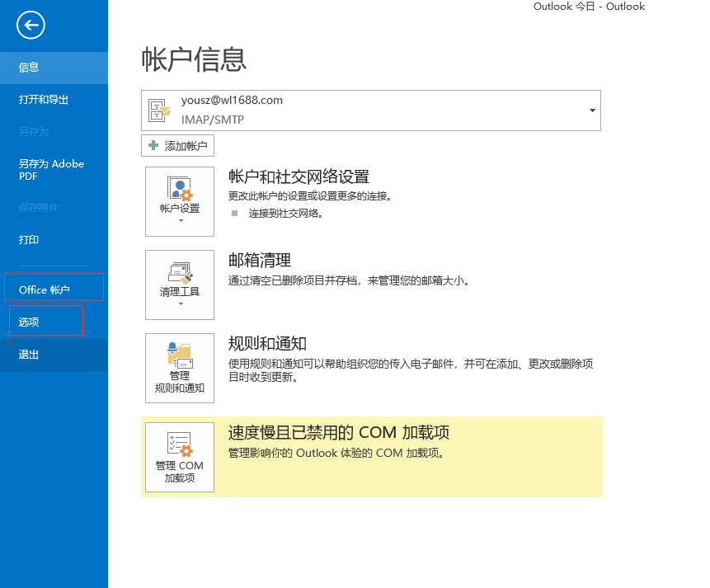This screenshot has width=710, height=588.
Task: Open 帐户设置 button menu
Action: point(180,201)
